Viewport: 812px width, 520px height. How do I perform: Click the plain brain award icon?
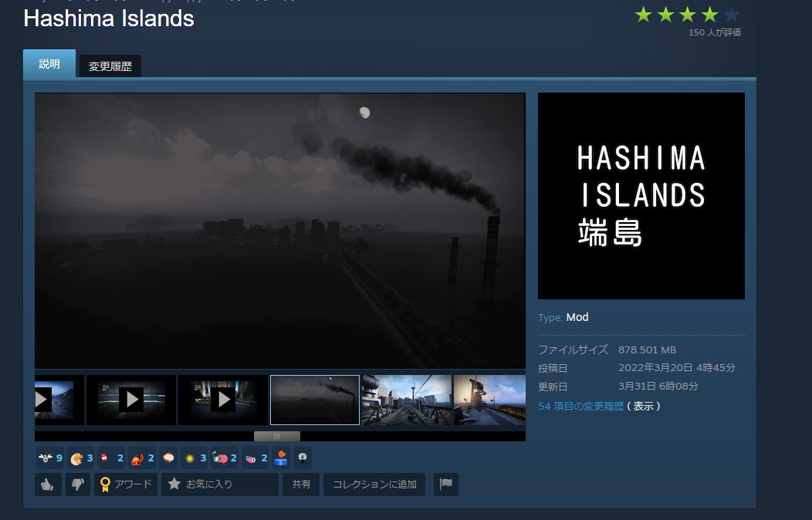[x=168, y=458]
